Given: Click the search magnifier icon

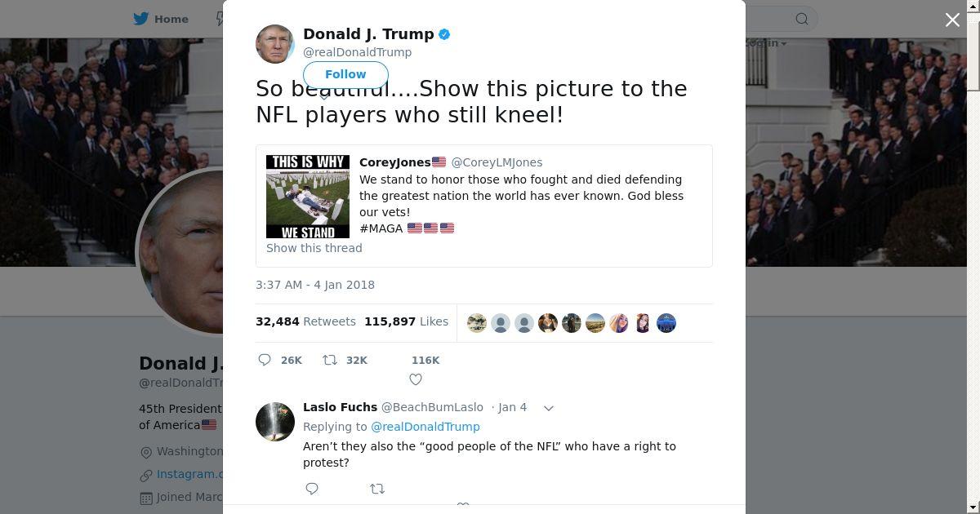Looking at the screenshot, I should tap(802, 19).
